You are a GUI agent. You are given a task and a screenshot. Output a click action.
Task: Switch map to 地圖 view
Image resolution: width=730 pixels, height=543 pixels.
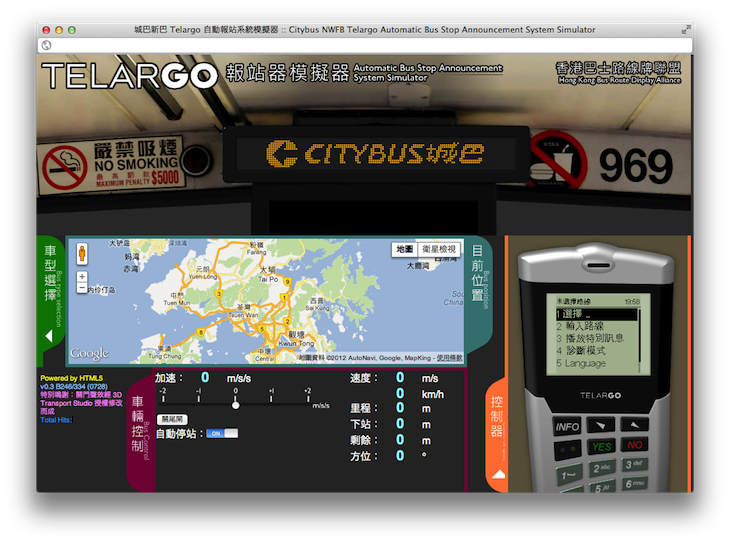(x=405, y=249)
